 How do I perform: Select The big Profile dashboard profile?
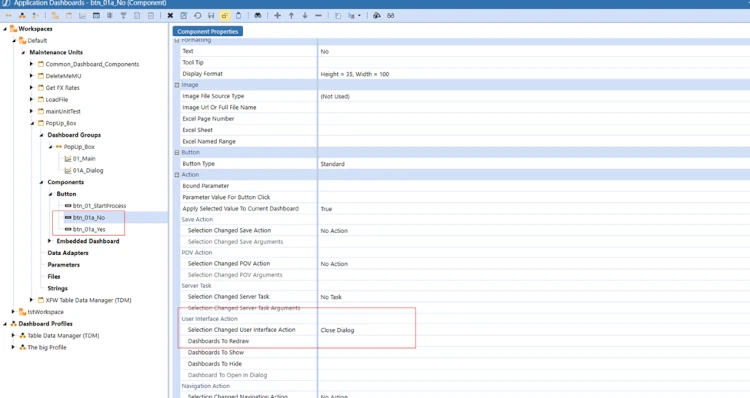click(47, 347)
